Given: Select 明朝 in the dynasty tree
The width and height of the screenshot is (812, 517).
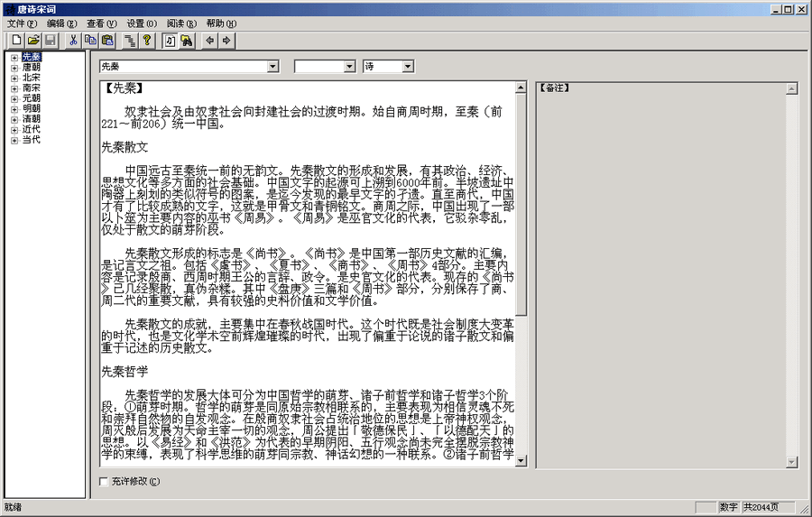Looking at the screenshot, I should click(x=31, y=109).
